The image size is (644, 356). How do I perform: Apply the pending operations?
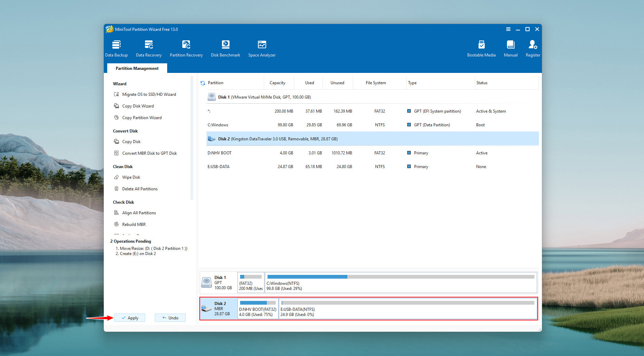[130, 318]
